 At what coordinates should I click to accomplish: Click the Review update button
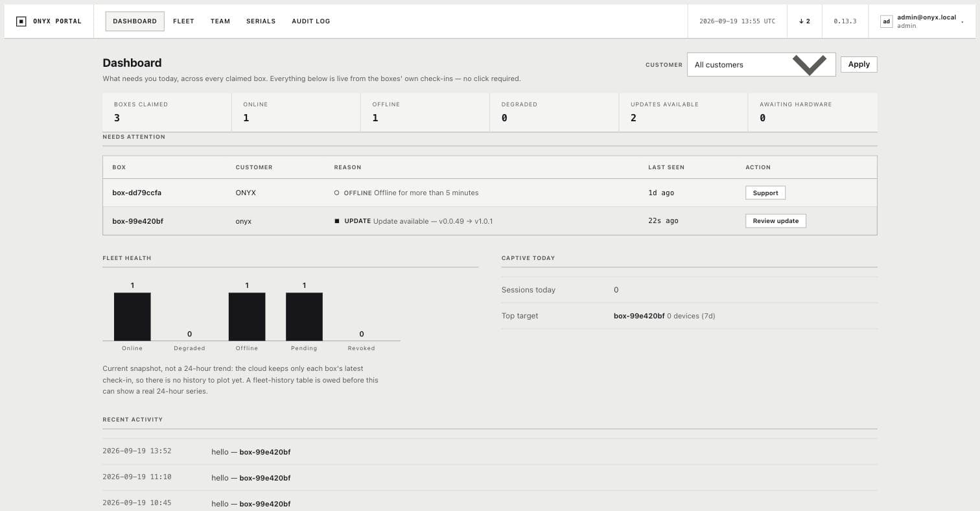click(x=776, y=221)
